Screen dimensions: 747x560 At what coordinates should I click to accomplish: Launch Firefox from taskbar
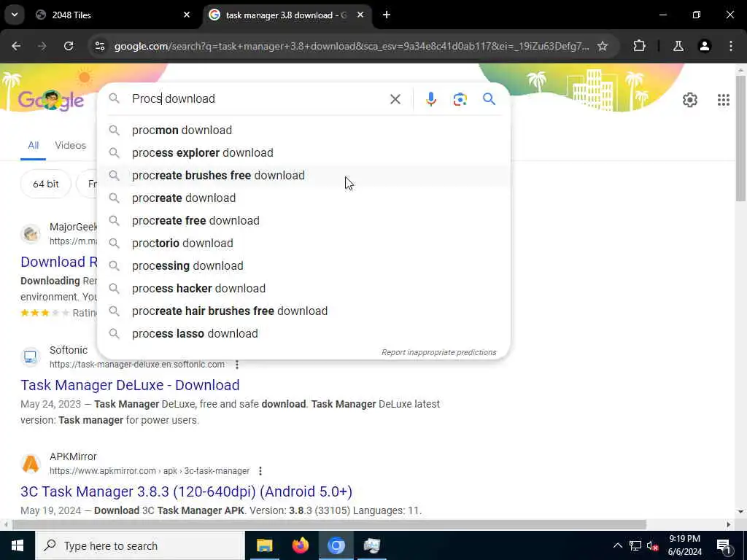click(x=300, y=545)
